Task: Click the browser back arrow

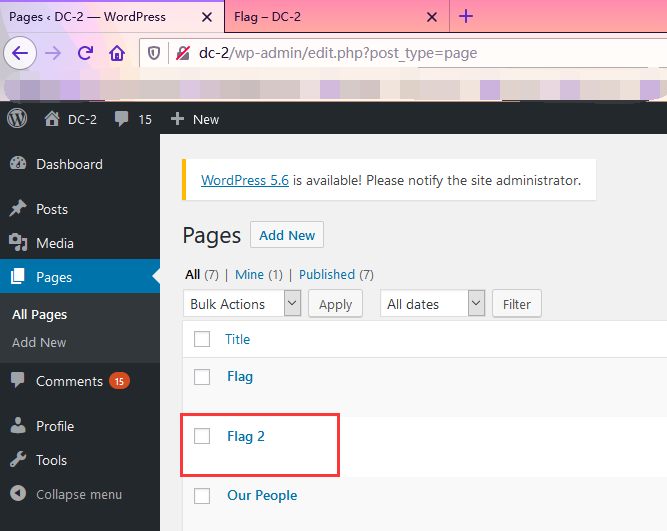Action: pos(22,53)
